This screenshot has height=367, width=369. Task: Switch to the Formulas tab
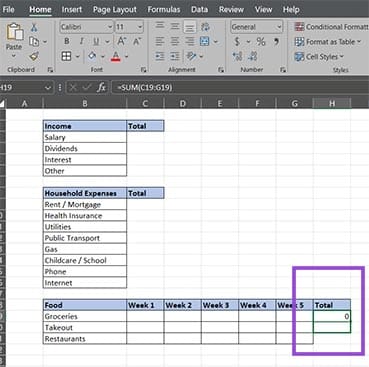click(164, 9)
